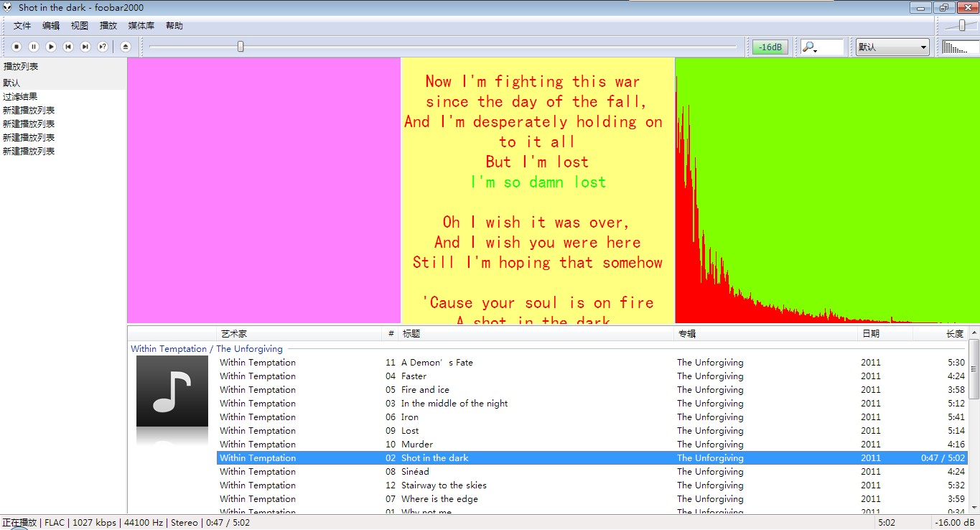The height and width of the screenshot is (530, 980).
Task: Click the 5:02 total length in the status bar
Action: [x=887, y=523]
